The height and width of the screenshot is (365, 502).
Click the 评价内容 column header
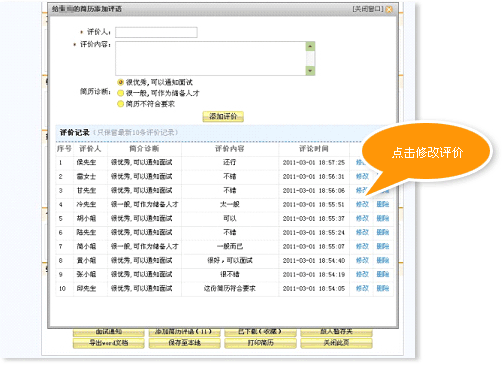[230, 149]
